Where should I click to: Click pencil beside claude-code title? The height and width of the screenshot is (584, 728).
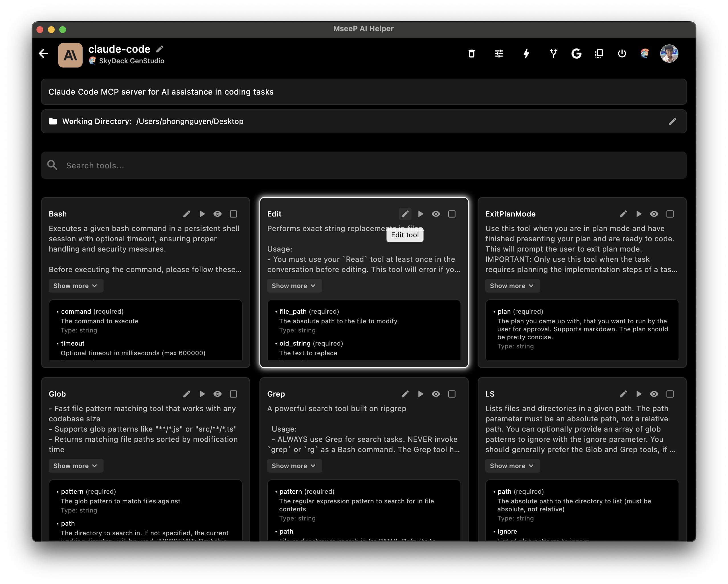[x=160, y=49]
